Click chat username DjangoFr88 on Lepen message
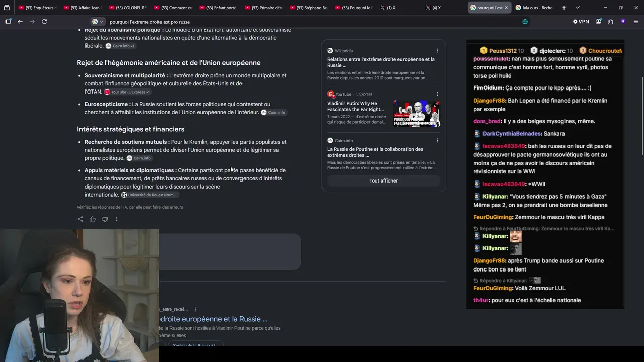Image resolution: width=644 pixels, height=362 pixels. (x=489, y=101)
